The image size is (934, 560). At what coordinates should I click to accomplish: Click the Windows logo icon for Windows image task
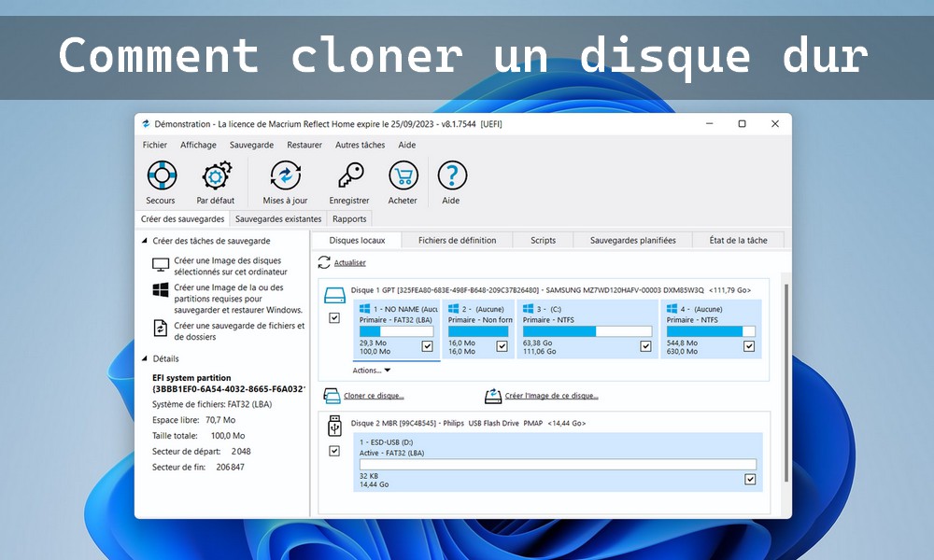tap(161, 290)
